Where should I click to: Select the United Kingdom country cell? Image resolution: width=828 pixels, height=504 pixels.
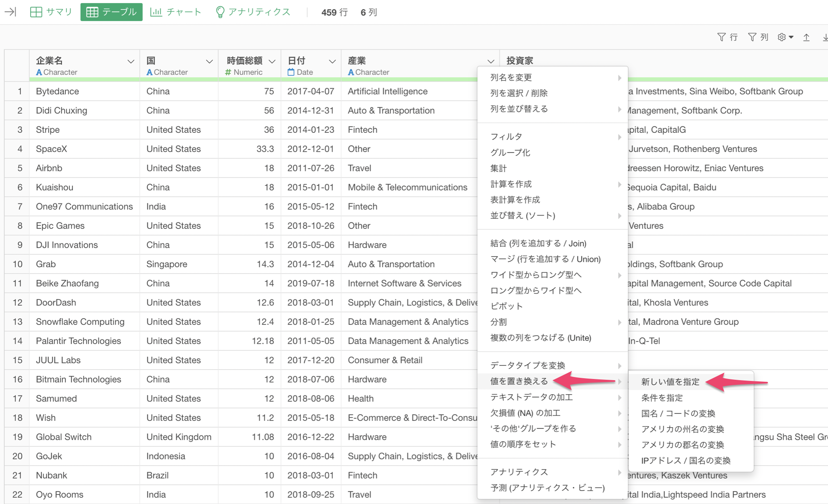click(x=179, y=437)
